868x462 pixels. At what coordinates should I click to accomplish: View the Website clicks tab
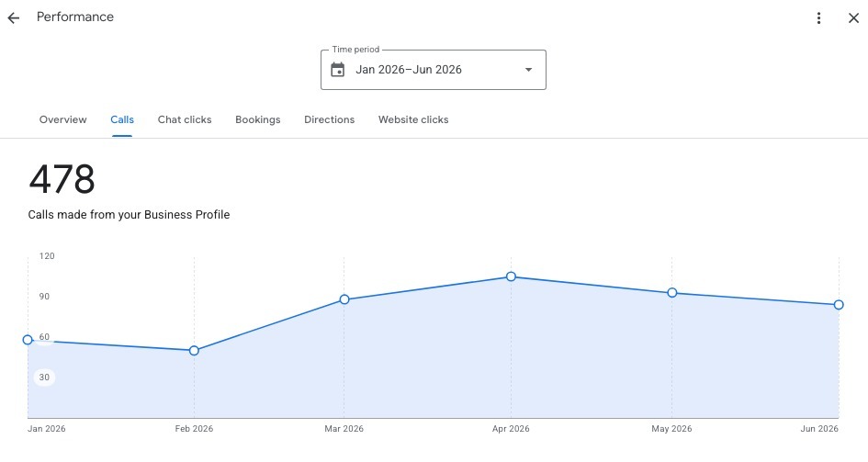413,119
